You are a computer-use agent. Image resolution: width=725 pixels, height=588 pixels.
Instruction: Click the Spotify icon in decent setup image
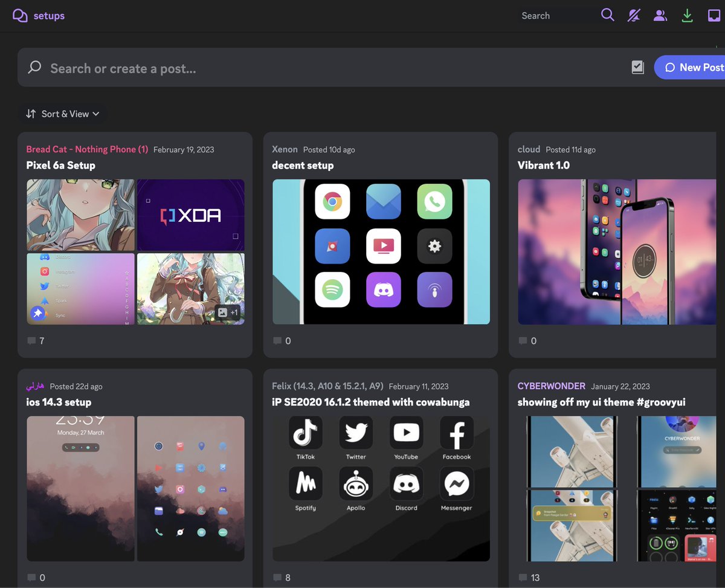(332, 289)
